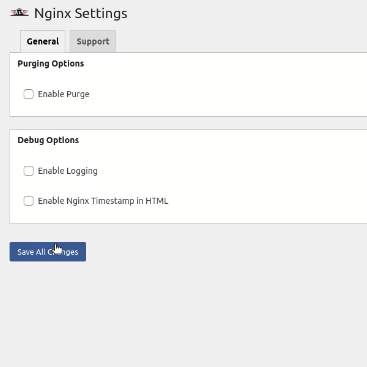This screenshot has height=367, width=367.
Task: Click the word 'Logging' in the debug option
Action: click(82, 171)
